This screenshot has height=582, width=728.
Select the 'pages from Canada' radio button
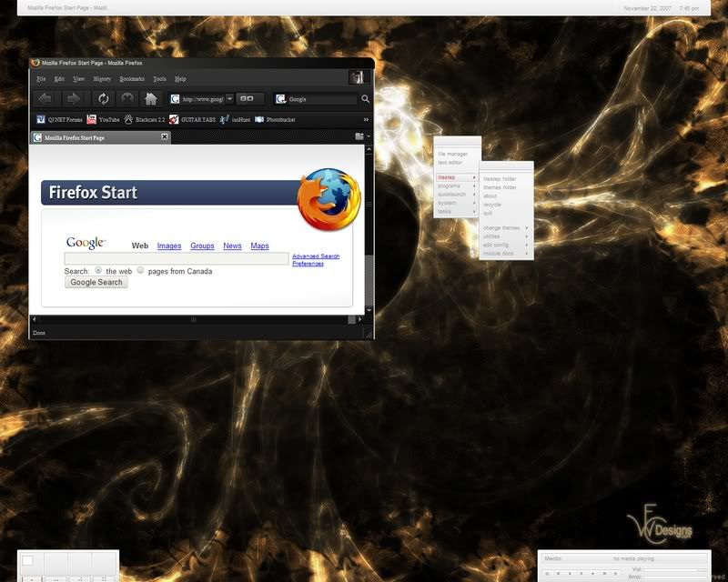pos(140,270)
